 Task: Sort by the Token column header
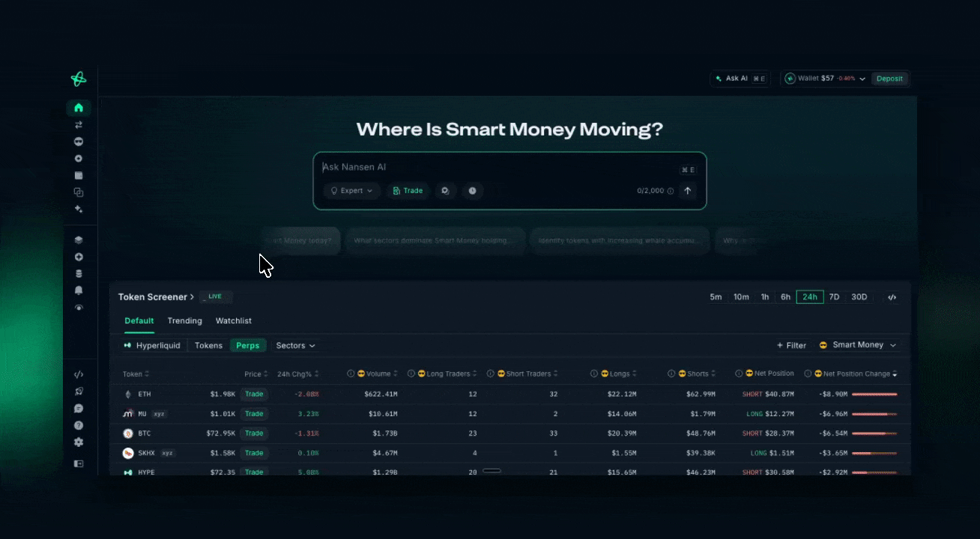[x=136, y=374]
